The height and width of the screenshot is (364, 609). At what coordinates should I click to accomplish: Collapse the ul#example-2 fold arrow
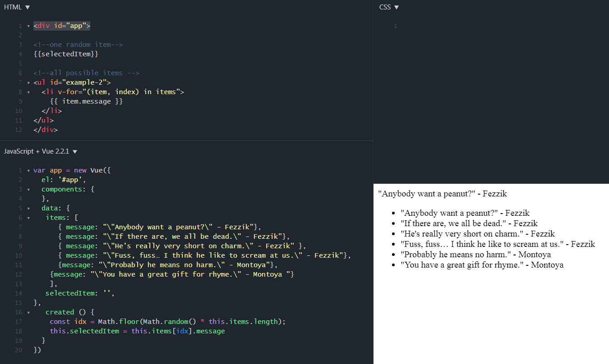point(28,82)
